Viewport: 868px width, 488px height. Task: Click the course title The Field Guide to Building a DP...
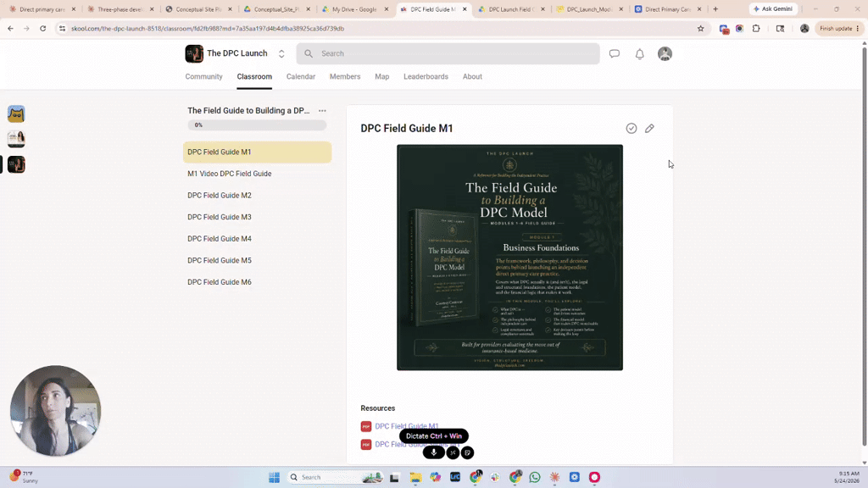(x=248, y=111)
